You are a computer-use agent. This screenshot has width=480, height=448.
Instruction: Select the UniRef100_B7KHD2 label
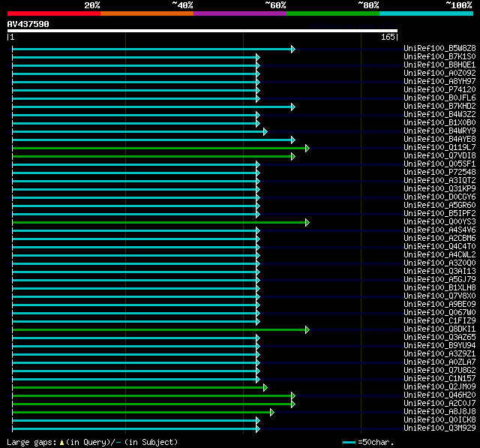click(439, 107)
